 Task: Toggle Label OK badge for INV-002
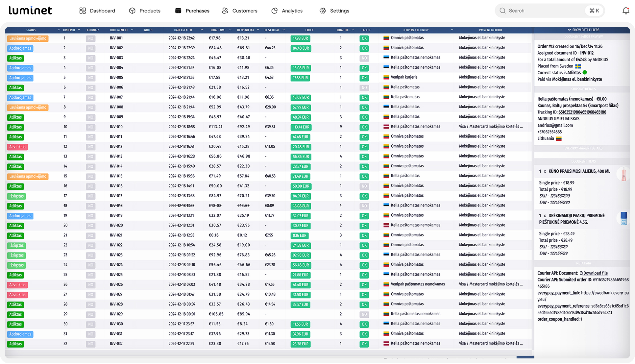pos(364,48)
